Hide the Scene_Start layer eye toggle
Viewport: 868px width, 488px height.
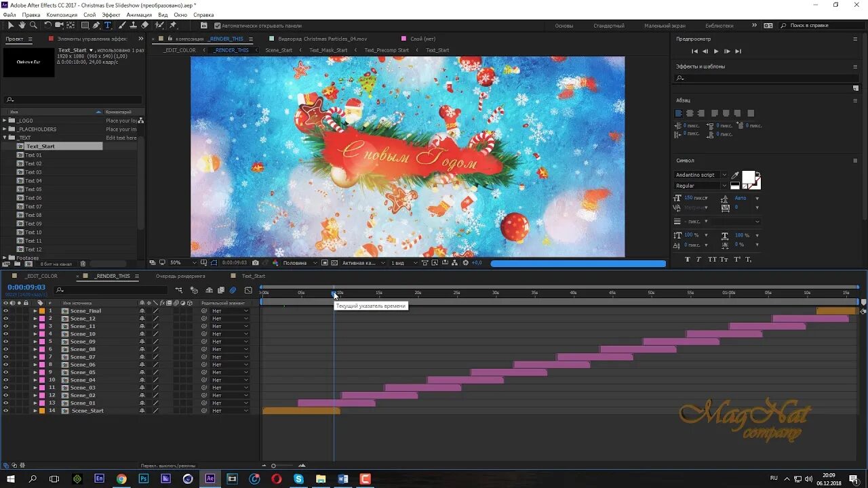[x=6, y=411]
